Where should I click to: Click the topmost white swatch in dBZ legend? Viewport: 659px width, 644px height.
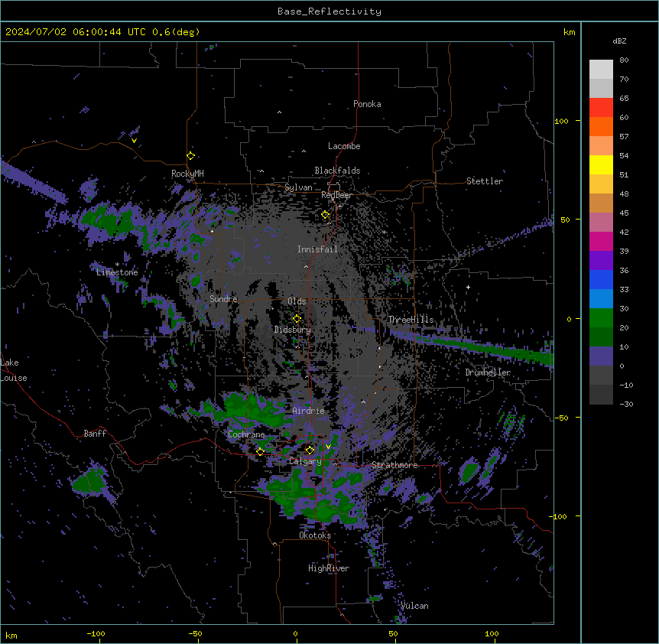601,69
